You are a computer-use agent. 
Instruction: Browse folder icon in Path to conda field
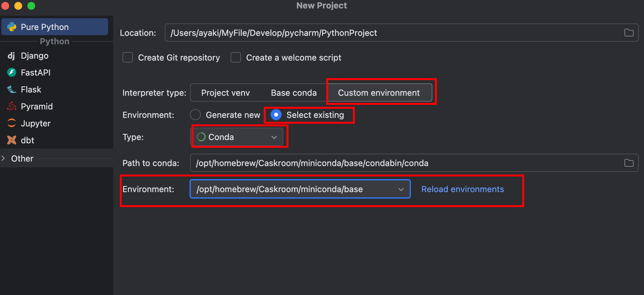pos(629,163)
